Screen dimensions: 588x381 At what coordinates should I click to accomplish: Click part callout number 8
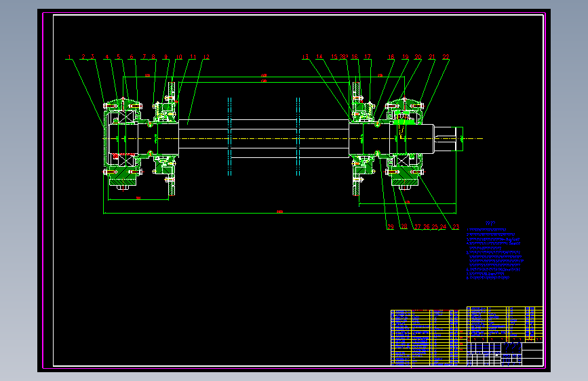153,57
